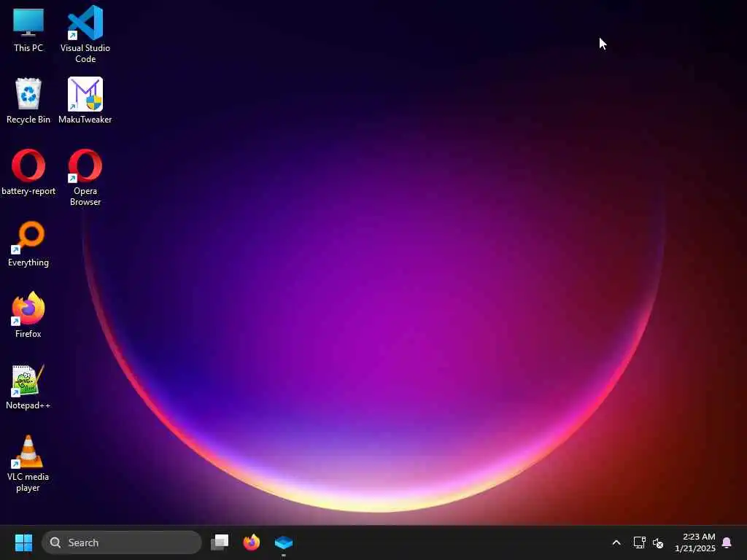747x560 pixels.
Task: Click the taskbar Search box
Action: (x=122, y=542)
